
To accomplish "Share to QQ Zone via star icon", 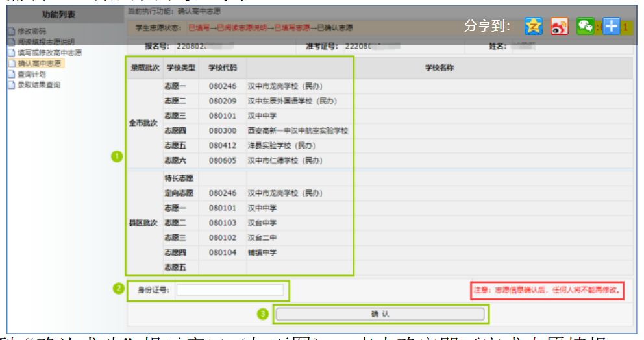I will (x=533, y=26).
